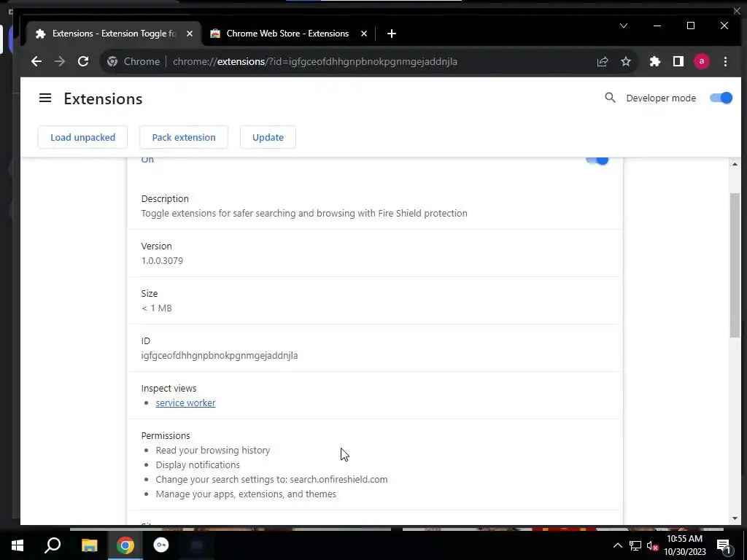Click the Chrome taskbar icon

(125, 545)
